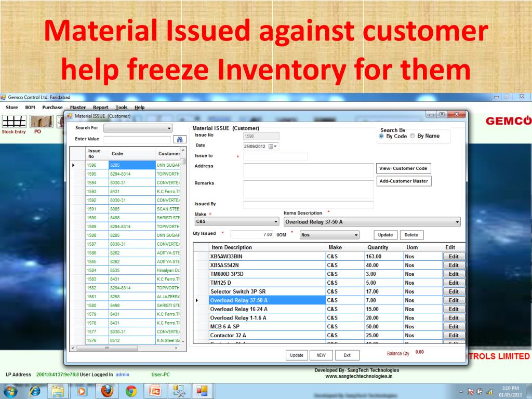Click the Delete button
Viewport: 532px width, 399px height.
pos(411,235)
